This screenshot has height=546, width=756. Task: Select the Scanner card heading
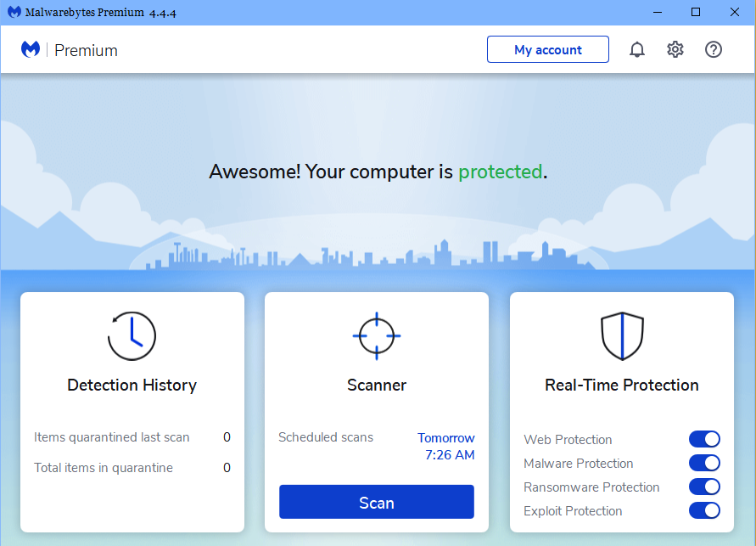376,386
